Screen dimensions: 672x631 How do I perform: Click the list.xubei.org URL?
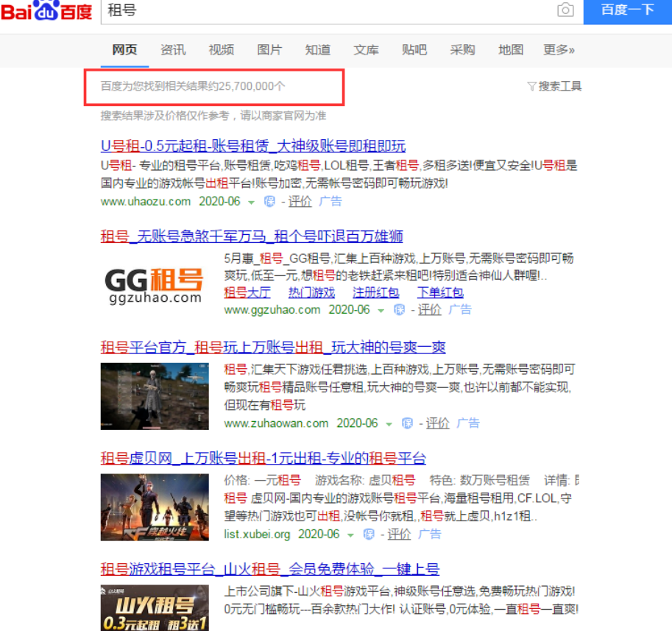257,535
